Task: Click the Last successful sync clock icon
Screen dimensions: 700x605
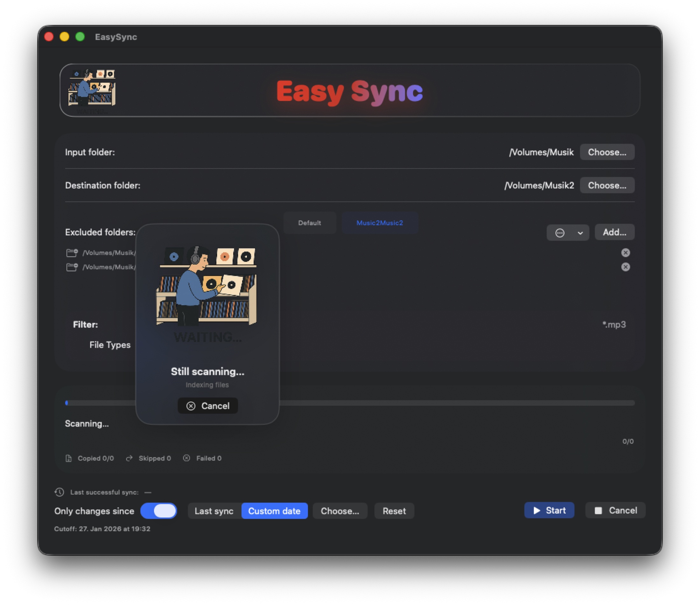Action: click(59, 492)
